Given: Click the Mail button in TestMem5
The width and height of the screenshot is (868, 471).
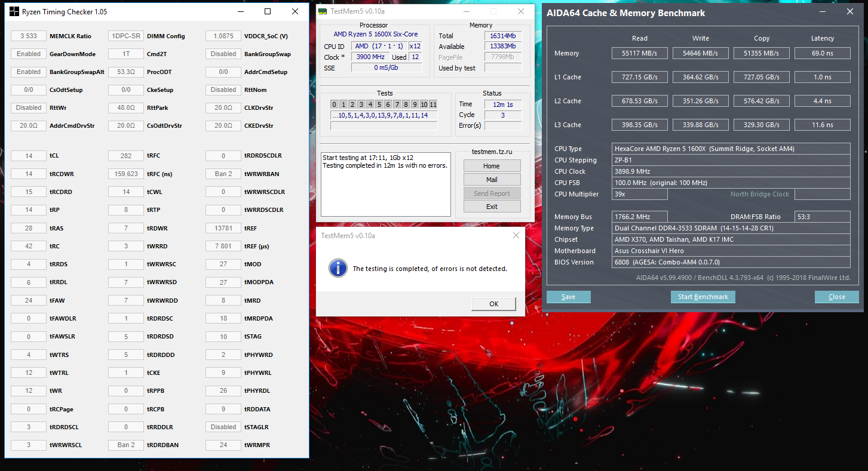Looking at the screenshot, I should [492, 180].
